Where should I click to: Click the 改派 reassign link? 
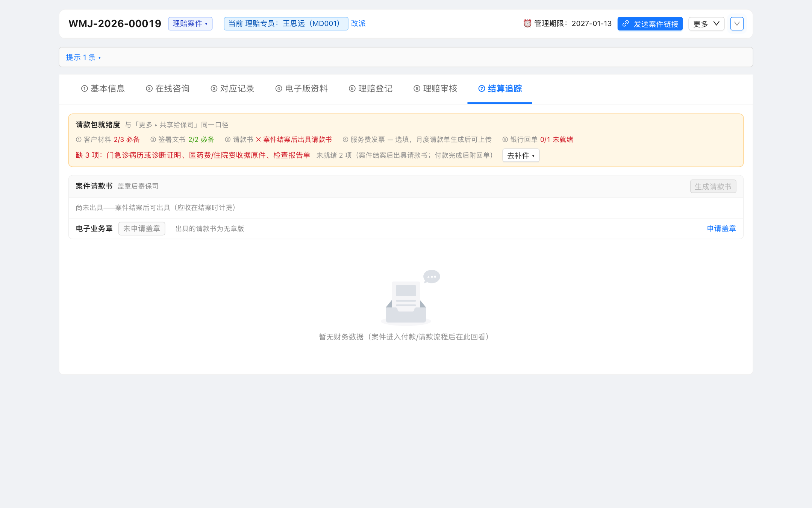click(x=358, y=24)
